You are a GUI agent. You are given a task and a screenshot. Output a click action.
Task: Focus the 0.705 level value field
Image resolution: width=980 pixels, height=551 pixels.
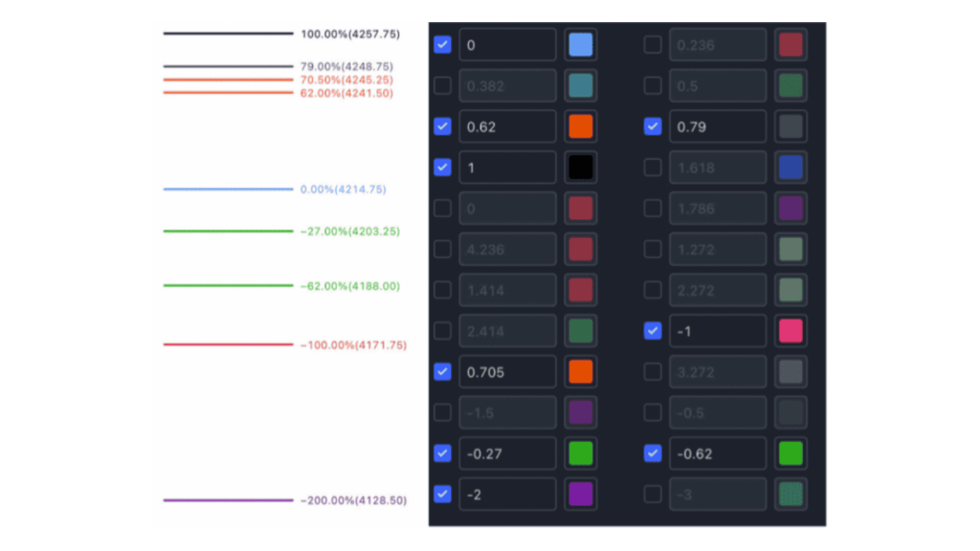[x=507, y=372]
